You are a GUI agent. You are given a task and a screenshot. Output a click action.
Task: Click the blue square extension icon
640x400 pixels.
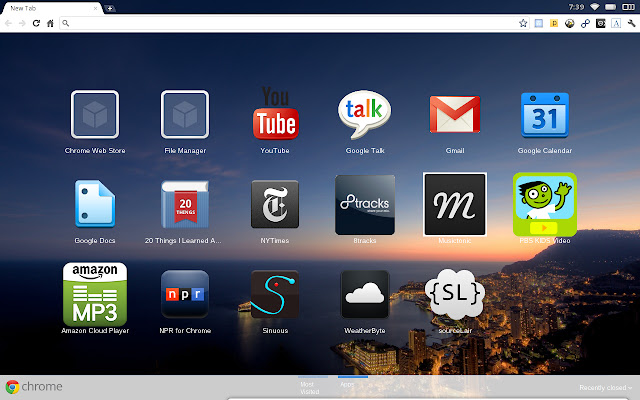pyautogui.click(x=539, y=23)
